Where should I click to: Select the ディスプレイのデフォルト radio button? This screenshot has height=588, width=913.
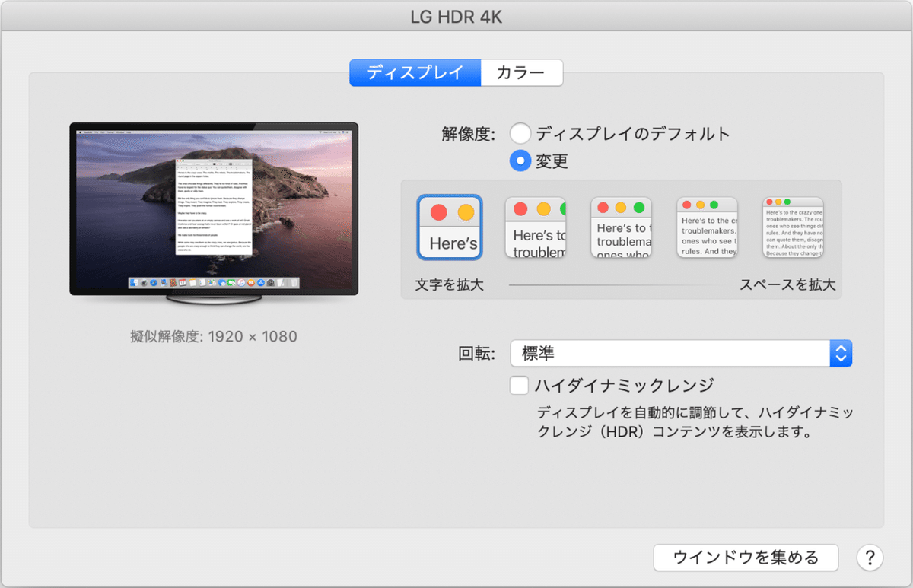[x=521, y=132]
